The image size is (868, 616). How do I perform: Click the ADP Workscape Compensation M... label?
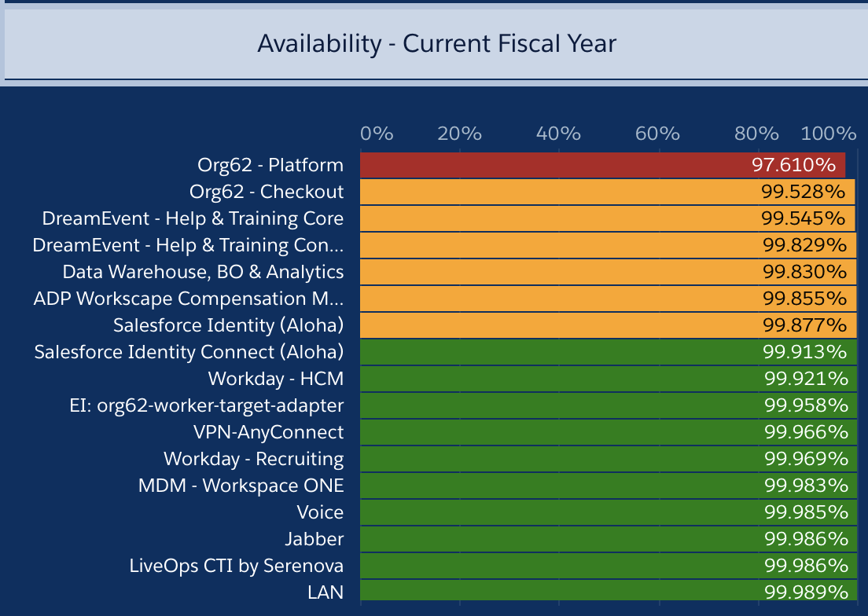point(188,299)
